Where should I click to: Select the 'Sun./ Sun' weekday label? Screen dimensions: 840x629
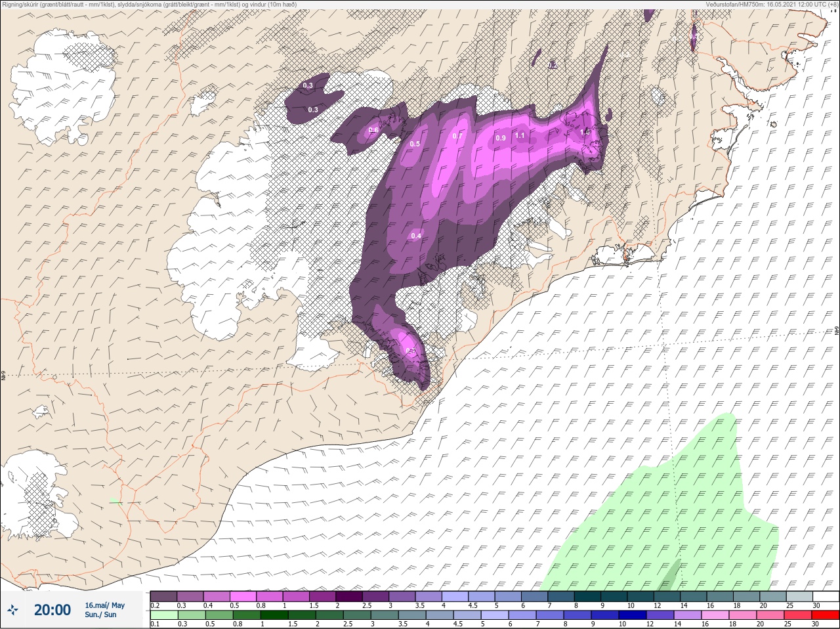pyautogui.click(x=101, y=615)
